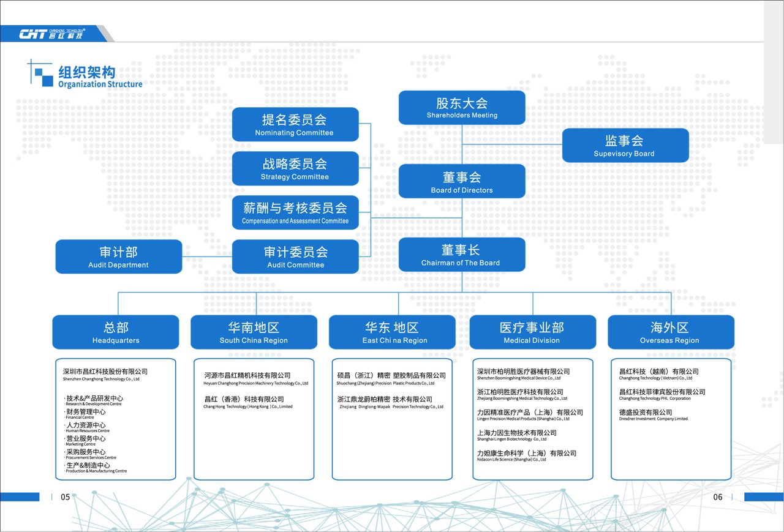
Task: Click Lingen Precision Medical Products (Shanghai) entry
Action: click(530, 415)
